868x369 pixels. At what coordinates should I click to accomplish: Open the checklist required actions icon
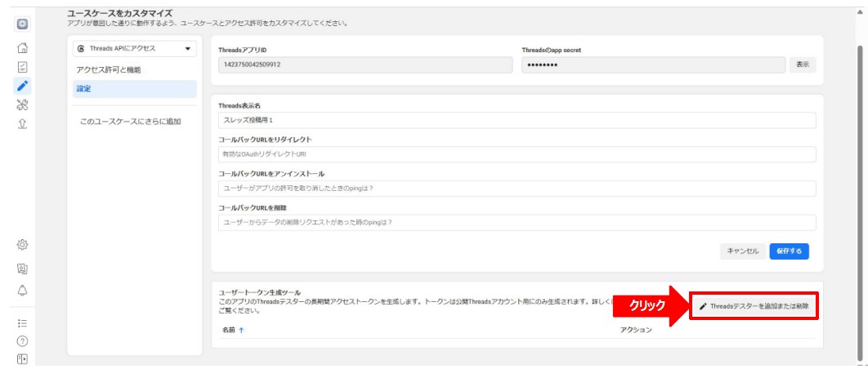pos(23,67)
